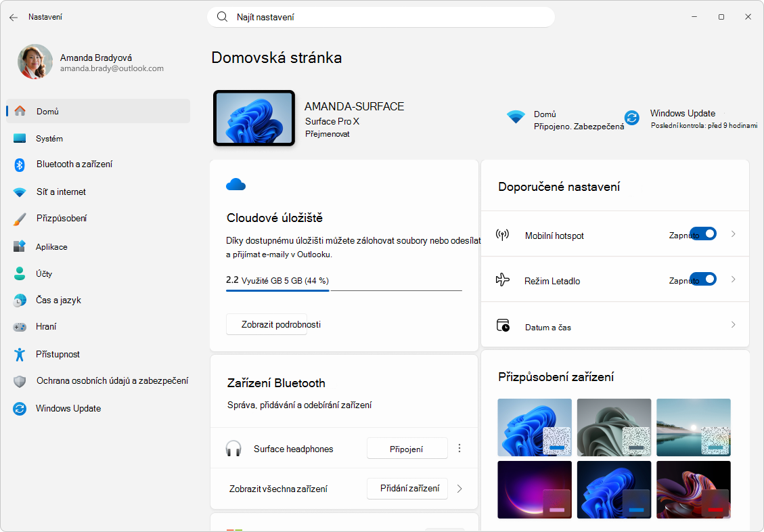The width and height of the screenshot is (764, 532).
Task: Click the Hraní gamepad icon
Action: pyautogui.click(x=20, y=327)
